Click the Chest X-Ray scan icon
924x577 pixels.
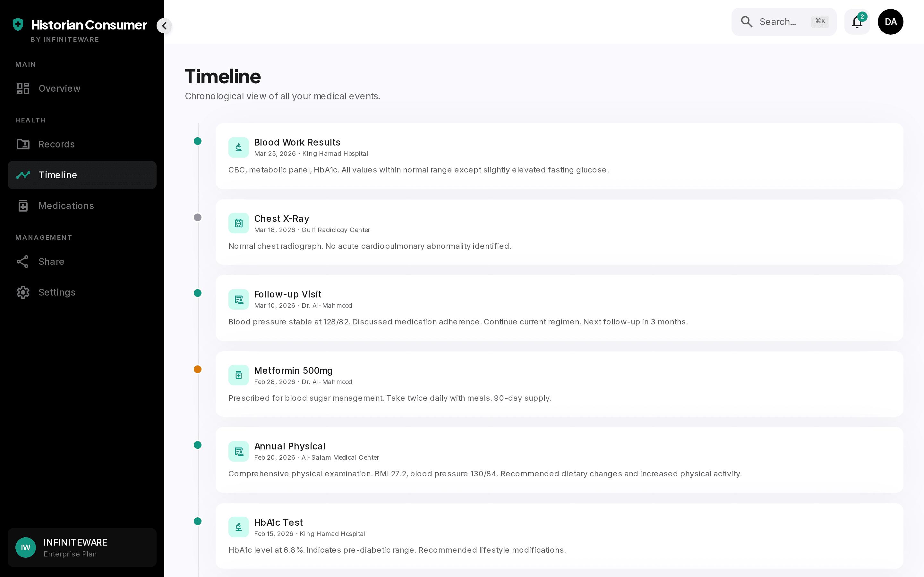pos(239,223)
